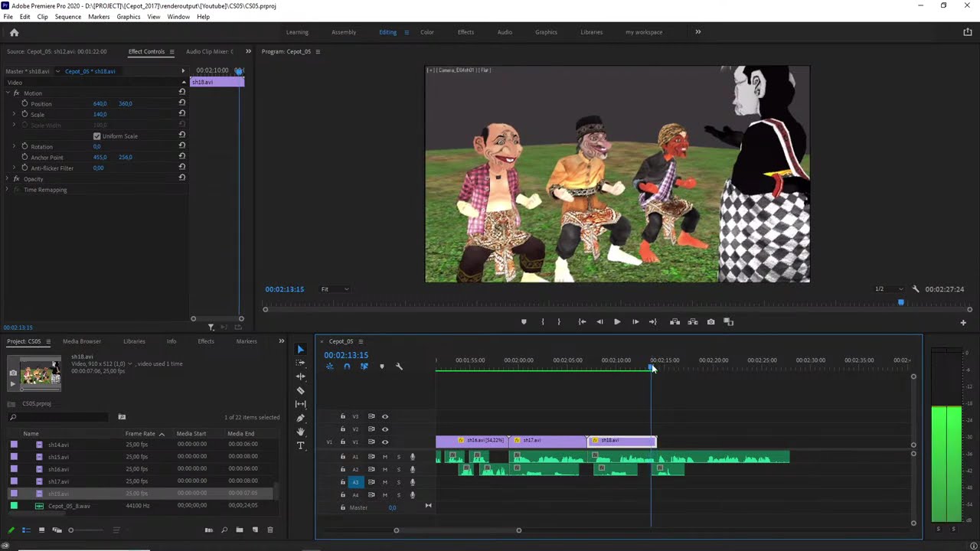Image resolution: width=980 pixels, height=551 pixels.
Task: Step forward one frame
Action: click(635, 322)
